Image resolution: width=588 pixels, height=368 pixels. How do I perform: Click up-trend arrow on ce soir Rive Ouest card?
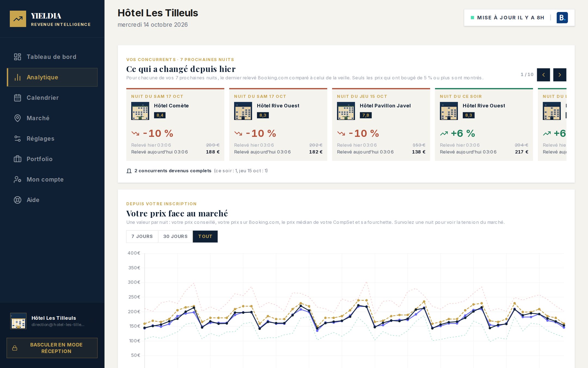click(444, 133)
